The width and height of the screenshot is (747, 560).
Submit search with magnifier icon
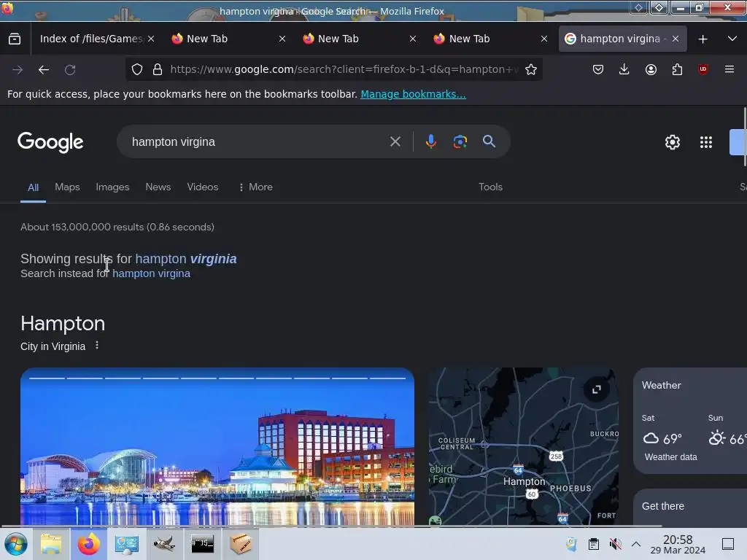[489, 141]
